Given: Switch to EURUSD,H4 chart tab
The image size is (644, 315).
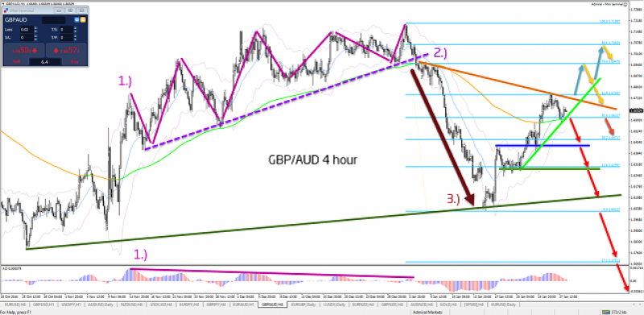Looking at the screenshot, I should 14,305.
